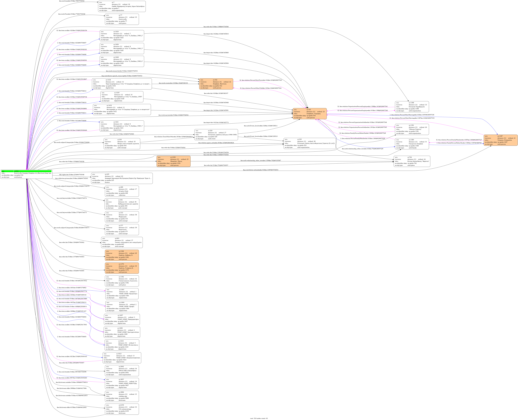The image size is (518, 420).
Task: Select the auth-place node oi:702
Action: pyautogui.click(x=412, y=161)
